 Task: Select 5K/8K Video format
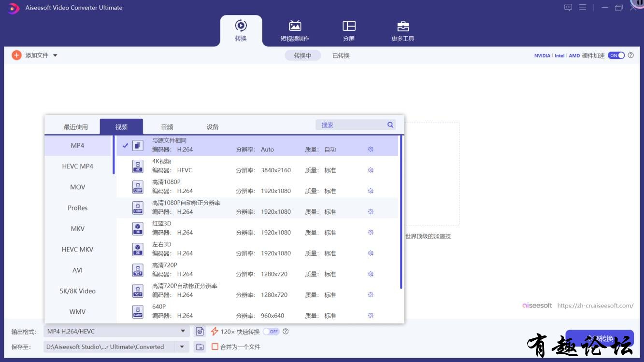pyautogui.click(x=78, y=291)
